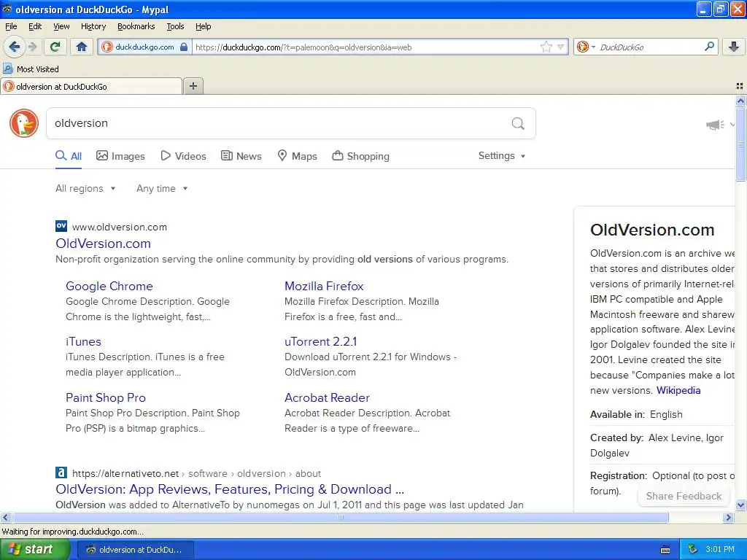Click the list all tabs icon

(x=740, y=86)
